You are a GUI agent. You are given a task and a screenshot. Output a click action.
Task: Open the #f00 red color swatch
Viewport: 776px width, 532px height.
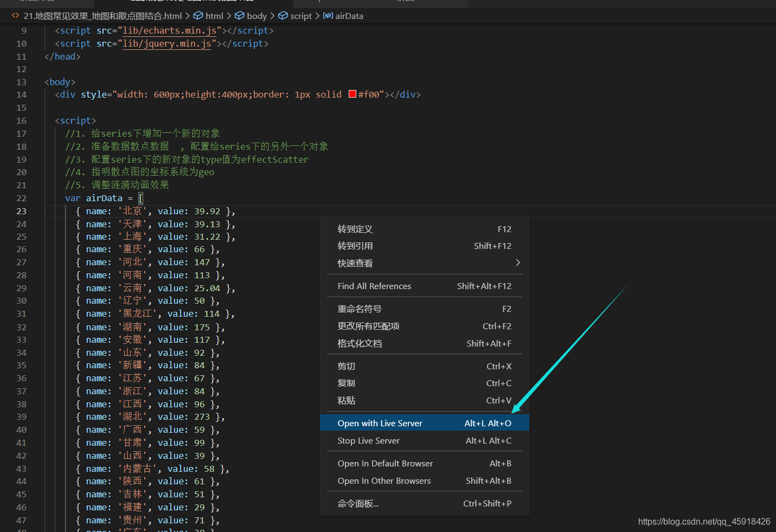click(352, 94)
